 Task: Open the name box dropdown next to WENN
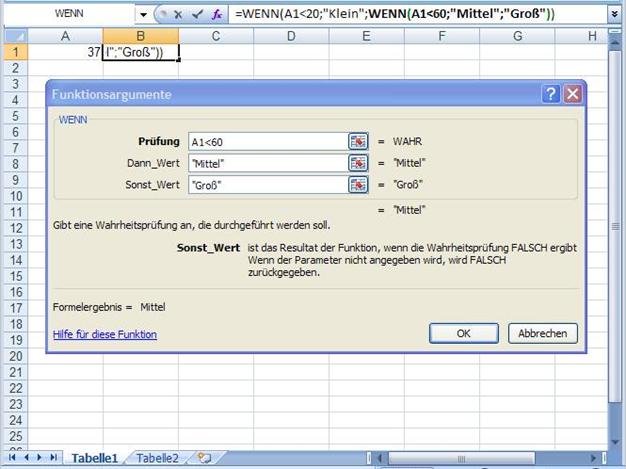pos(144,15)
